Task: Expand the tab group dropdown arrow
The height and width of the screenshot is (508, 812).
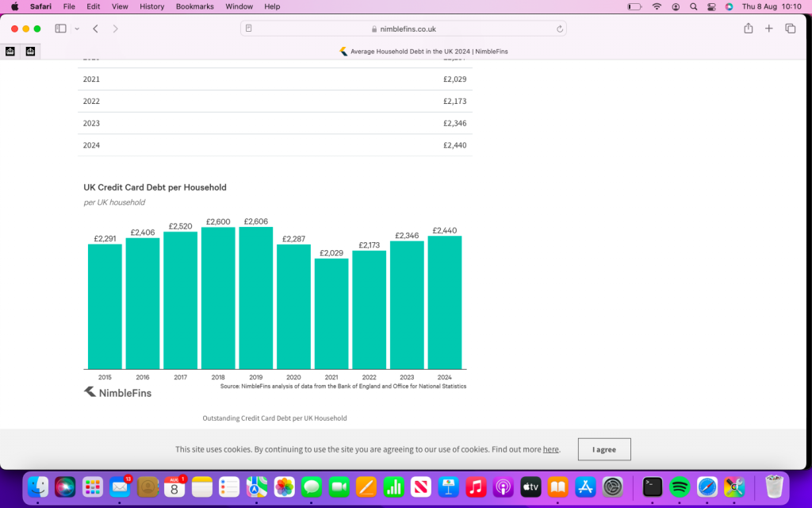Action: (77, 29)
